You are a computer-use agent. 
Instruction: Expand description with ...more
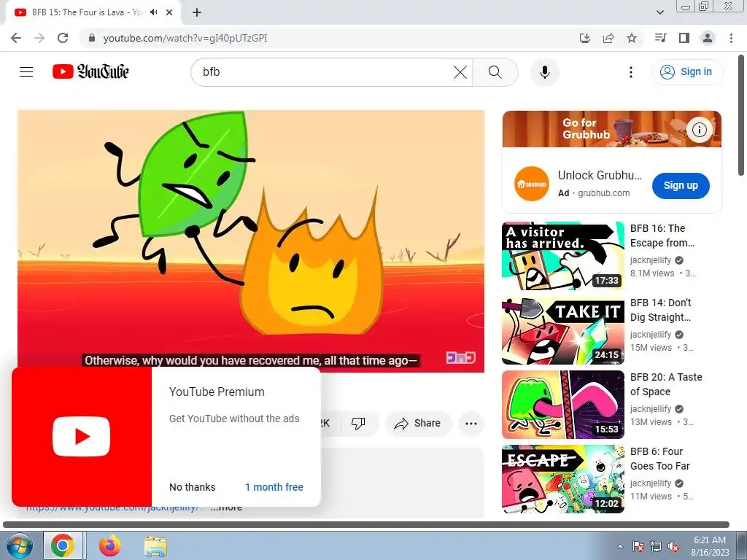tap(226, 509)
